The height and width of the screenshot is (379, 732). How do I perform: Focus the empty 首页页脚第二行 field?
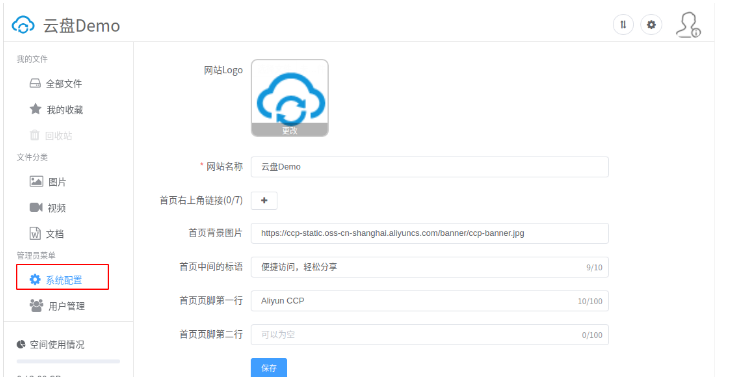[x=429, y=335]
